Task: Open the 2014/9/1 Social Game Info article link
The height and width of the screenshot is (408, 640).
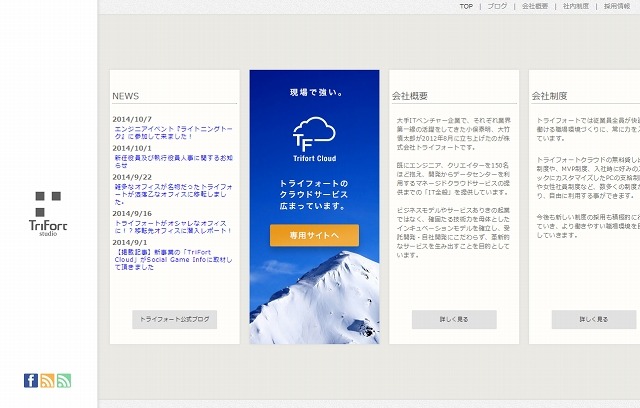Action: (x=173, y=260)
